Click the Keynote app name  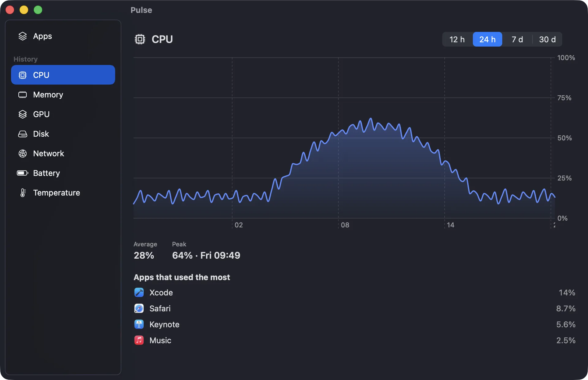(x=164, y=325)
